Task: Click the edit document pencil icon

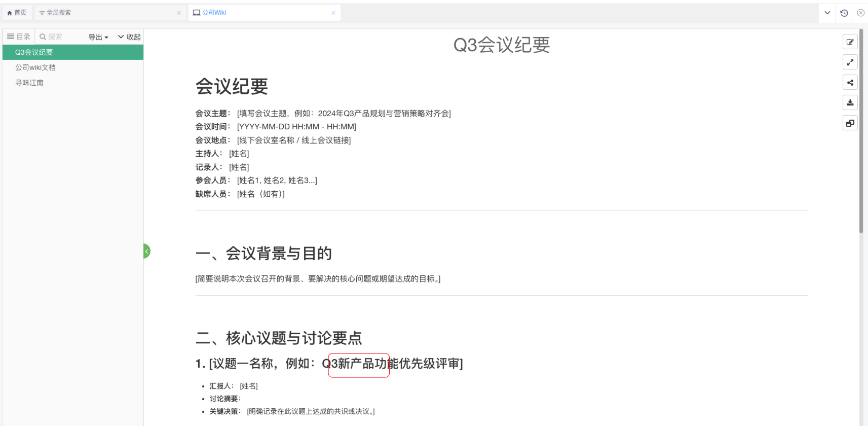Action: click(850, 42)
